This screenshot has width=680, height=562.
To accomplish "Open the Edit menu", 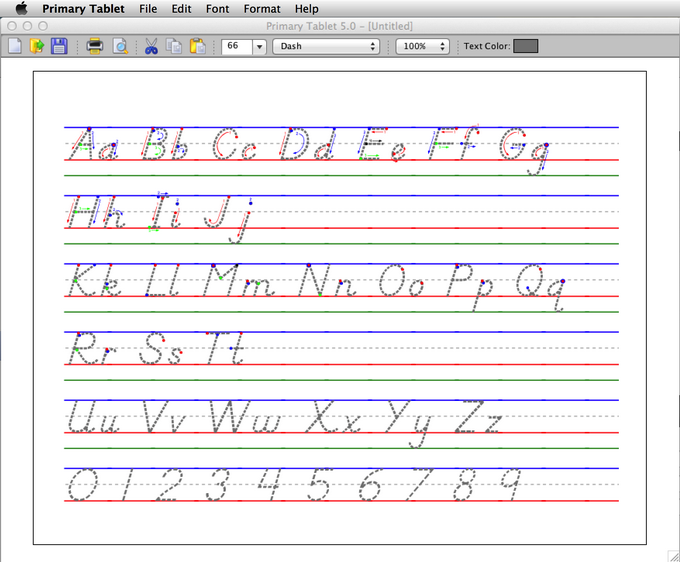I will (181, 8).
